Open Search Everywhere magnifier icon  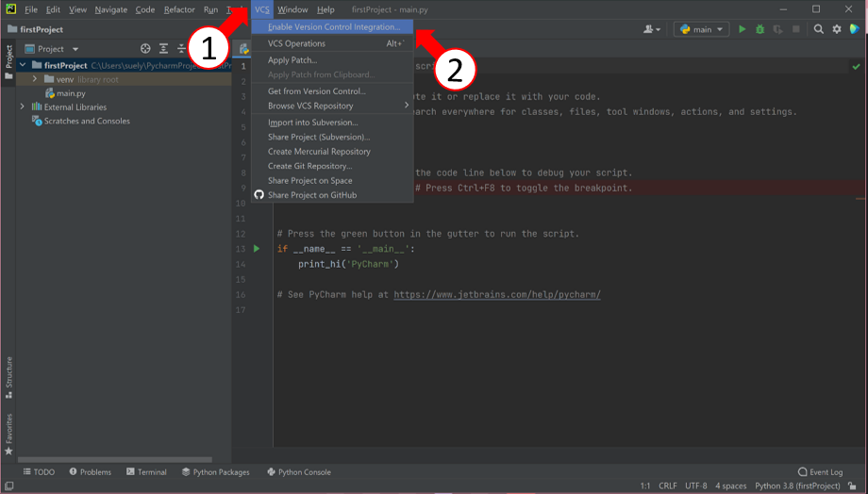tap(819, 29)
